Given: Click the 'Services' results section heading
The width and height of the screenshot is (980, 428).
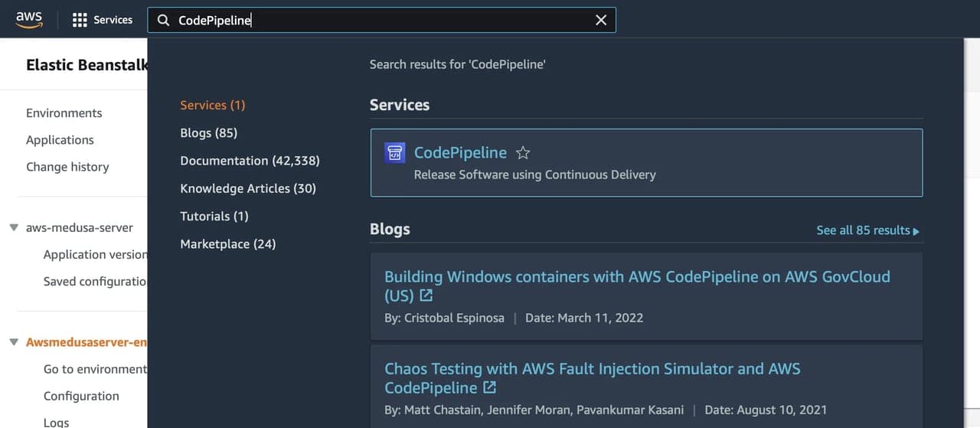Looking at the screenshot, I should (x=400, y=105).
